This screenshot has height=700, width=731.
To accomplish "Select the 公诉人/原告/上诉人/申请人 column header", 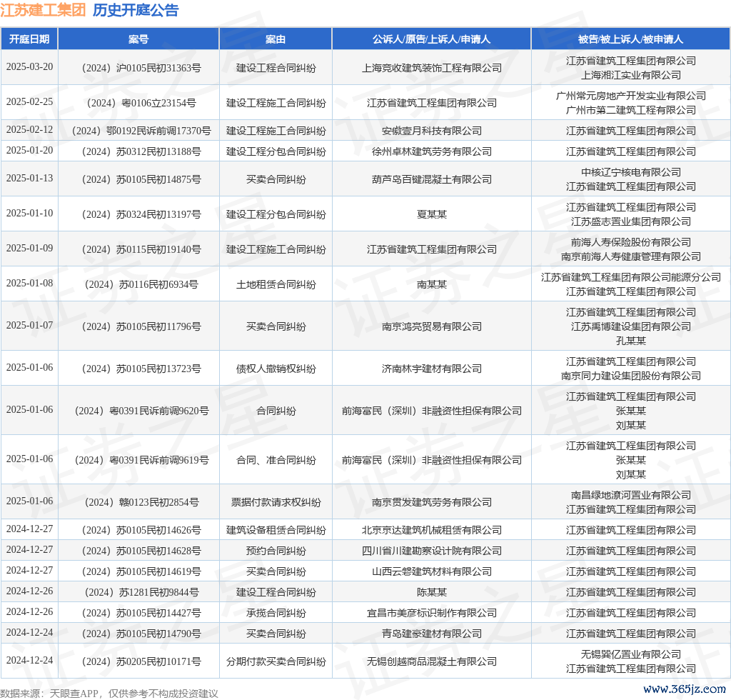I will coord(432,39).
